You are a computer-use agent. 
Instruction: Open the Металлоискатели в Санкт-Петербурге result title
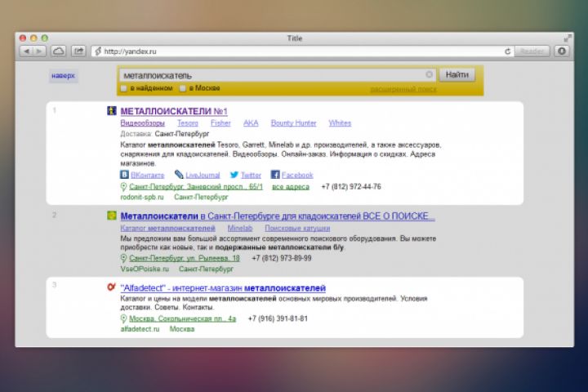tap(278, 216)
